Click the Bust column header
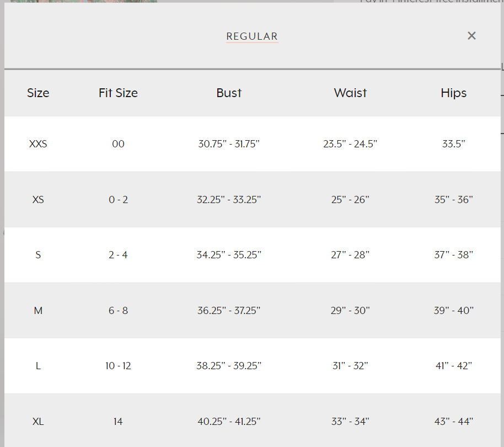Screen dimensions: 504x447 point(229,93)
